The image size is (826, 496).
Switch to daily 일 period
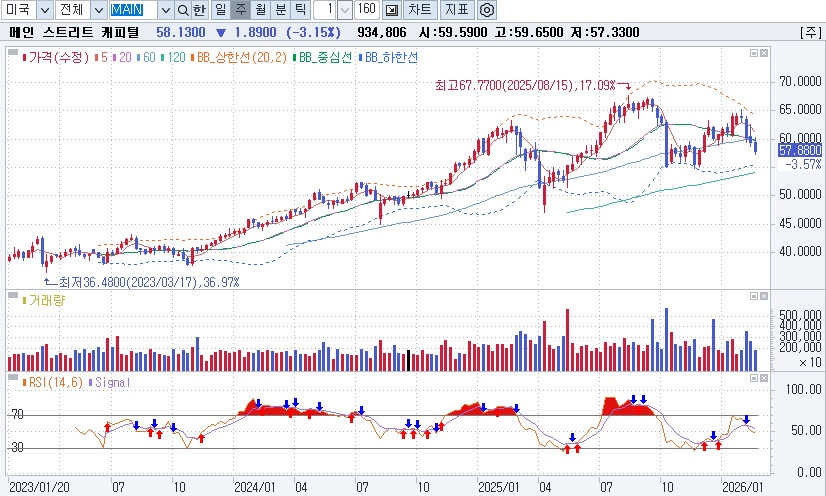coord(220,10)
